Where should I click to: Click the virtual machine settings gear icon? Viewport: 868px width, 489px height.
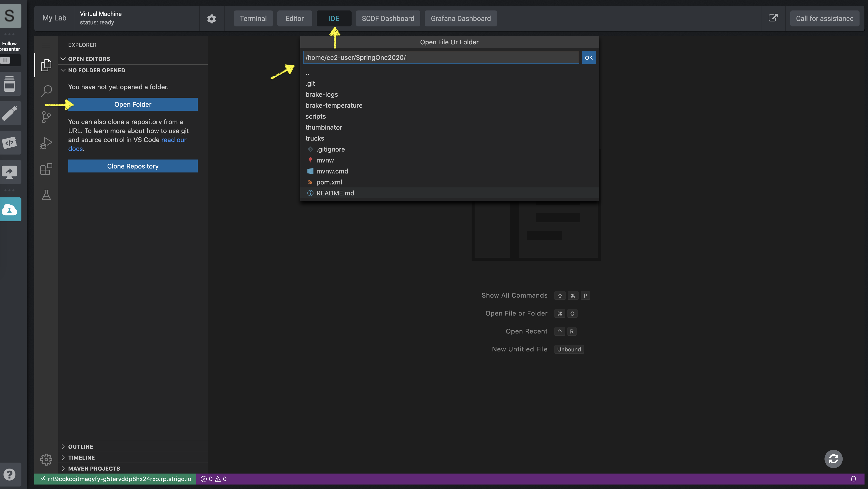click(211, 18)
